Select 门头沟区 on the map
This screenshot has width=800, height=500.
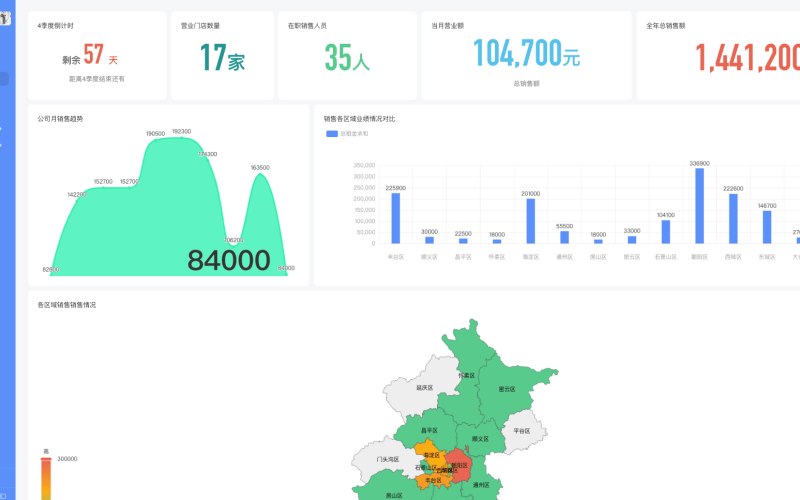[387, 459]
